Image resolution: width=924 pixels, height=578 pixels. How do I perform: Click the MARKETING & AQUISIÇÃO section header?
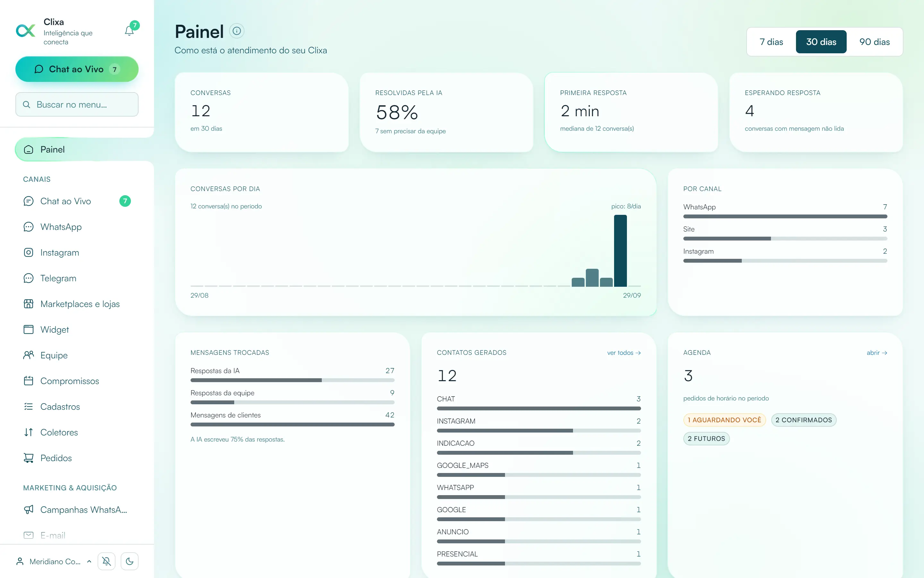tap(70, 488)
